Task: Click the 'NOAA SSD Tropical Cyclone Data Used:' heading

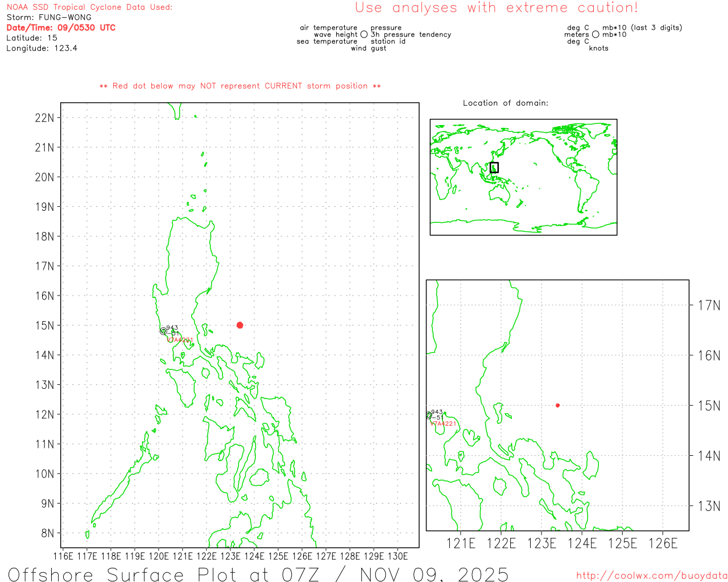Action: pyautogui.click(x=89, y=7)
